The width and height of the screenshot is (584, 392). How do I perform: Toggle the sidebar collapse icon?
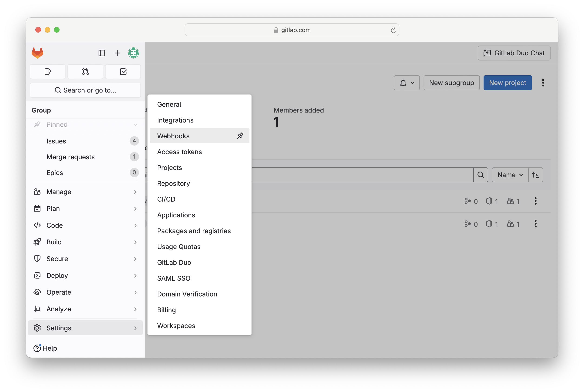(102, 53)
